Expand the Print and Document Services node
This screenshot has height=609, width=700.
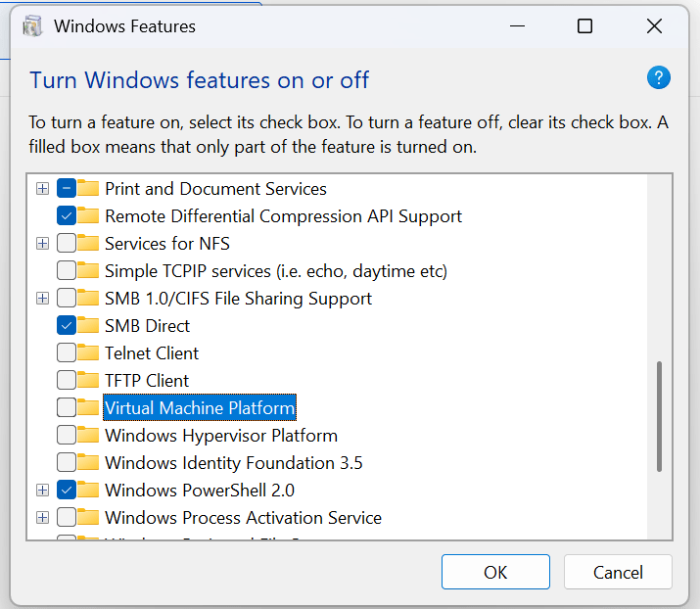click(x=42, y=188)
